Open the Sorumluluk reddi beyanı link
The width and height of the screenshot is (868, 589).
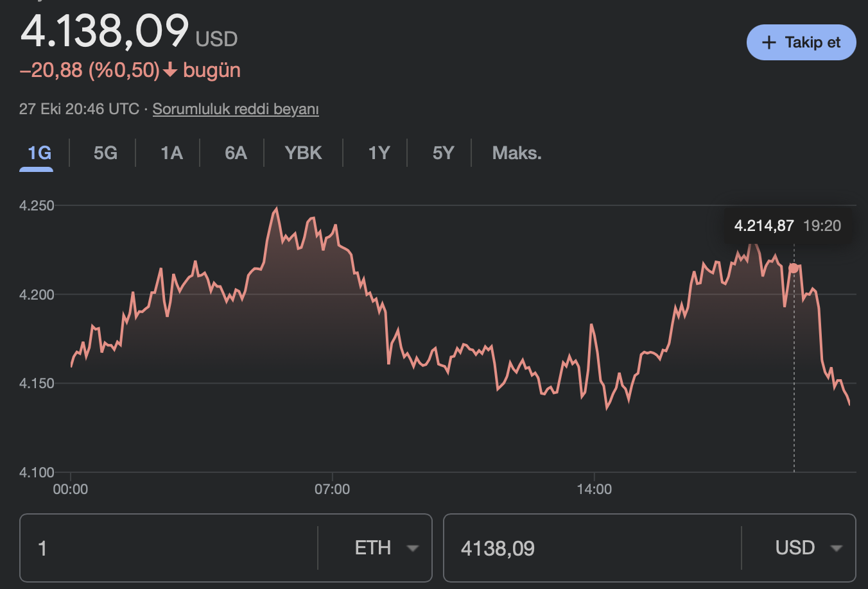coord(236,109)
